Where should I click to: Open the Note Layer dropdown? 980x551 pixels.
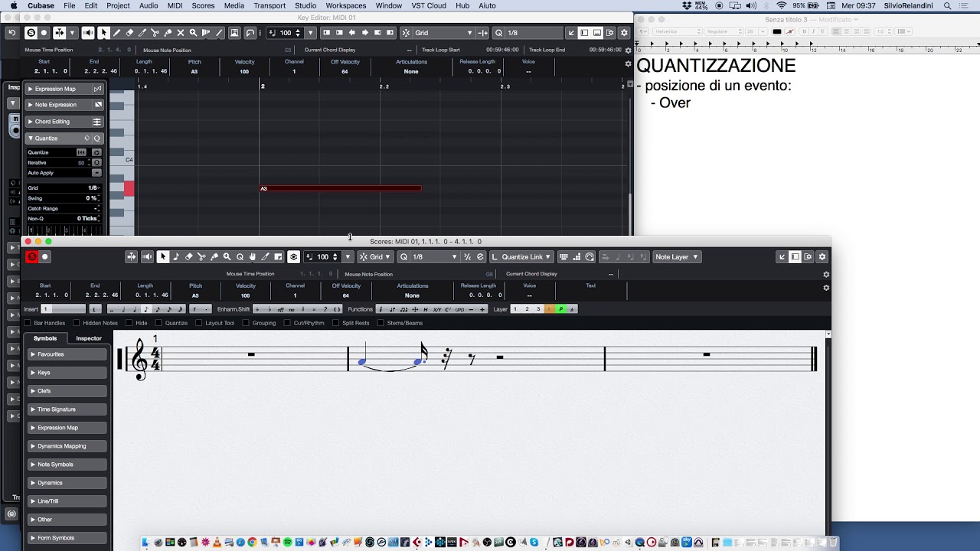point(677,257)
